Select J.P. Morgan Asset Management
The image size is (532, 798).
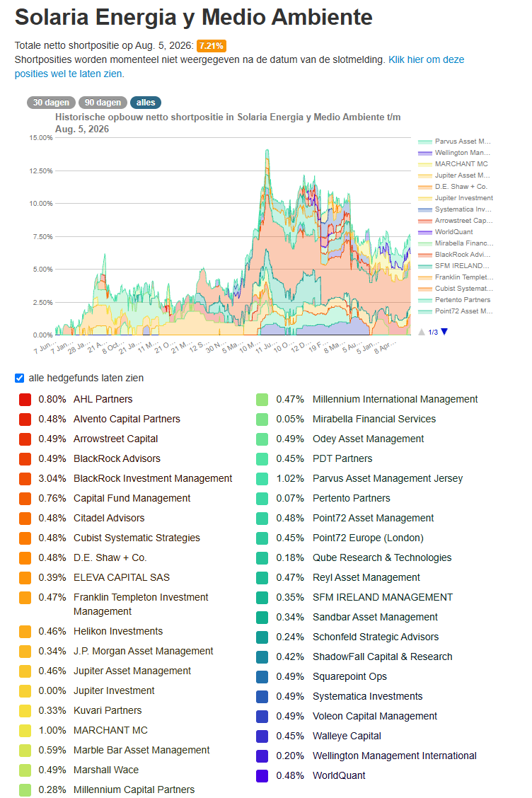[x=143, y=652]
